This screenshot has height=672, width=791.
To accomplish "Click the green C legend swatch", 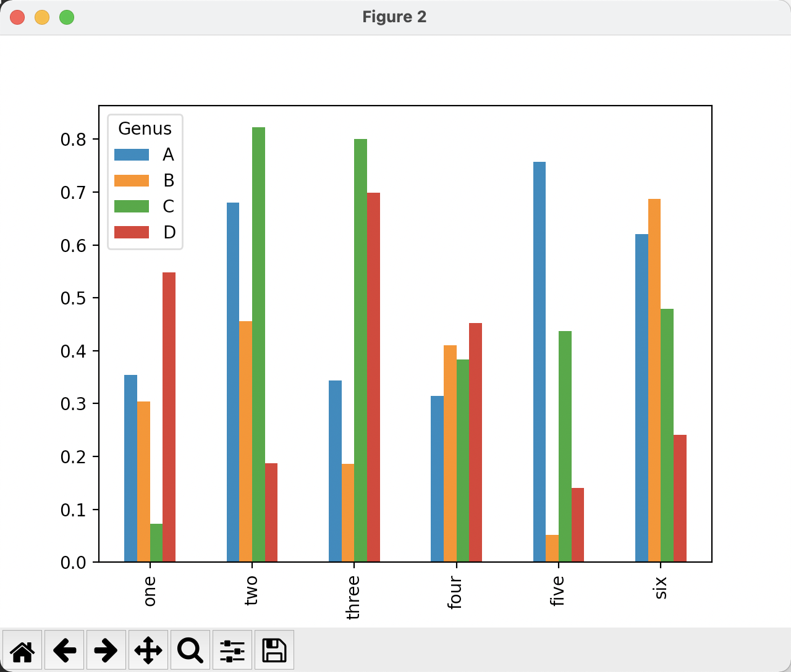I will [132, 206].
